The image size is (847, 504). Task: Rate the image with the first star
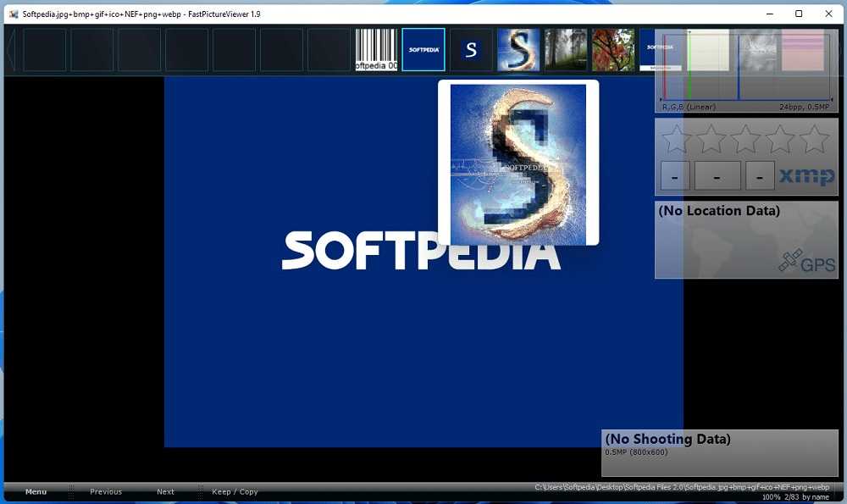coord(676,139)
